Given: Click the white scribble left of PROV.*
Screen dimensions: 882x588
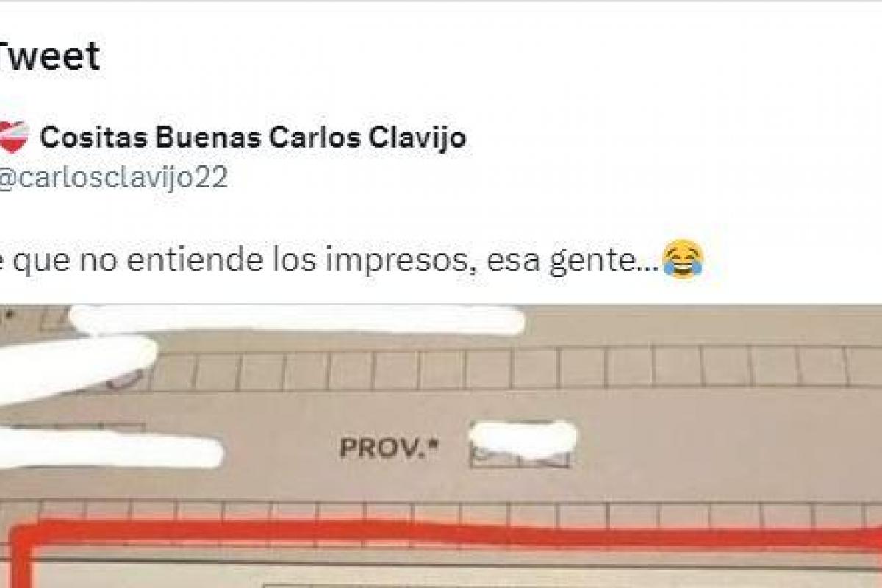Looking at the screenshot, I should pyautogui.click(x=110, y=449).
